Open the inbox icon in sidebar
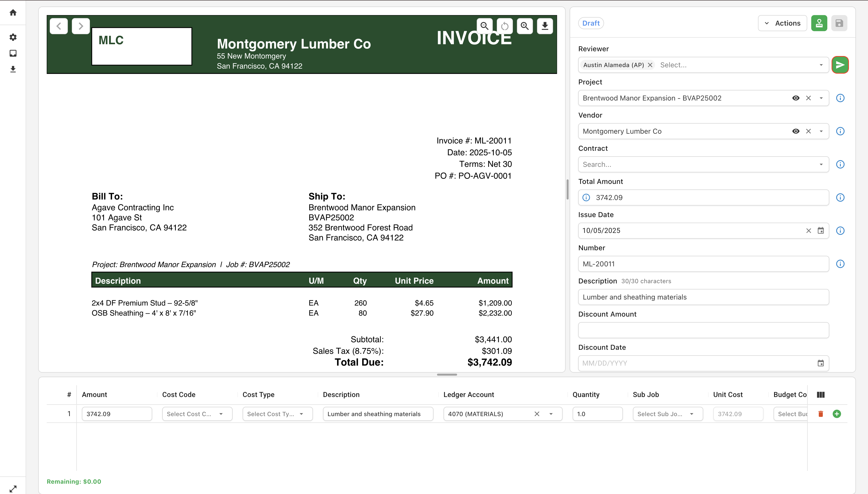Viewport: 868px width, 494px height. point(13,53)
